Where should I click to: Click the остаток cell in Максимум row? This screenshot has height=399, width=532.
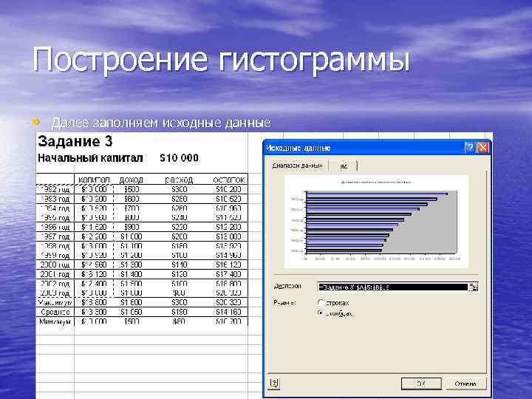(x=228, y=302)
